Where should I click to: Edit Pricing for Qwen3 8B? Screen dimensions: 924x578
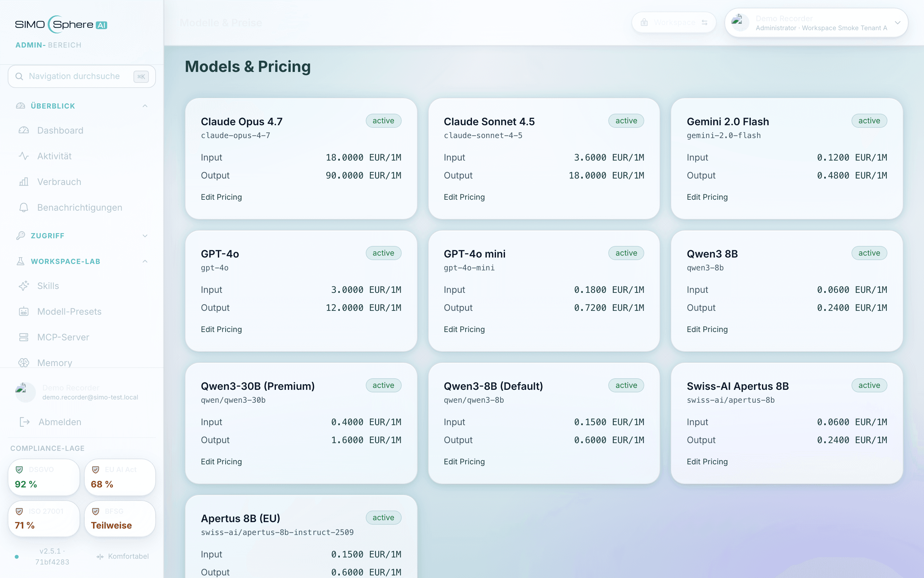tap(707, 329)
